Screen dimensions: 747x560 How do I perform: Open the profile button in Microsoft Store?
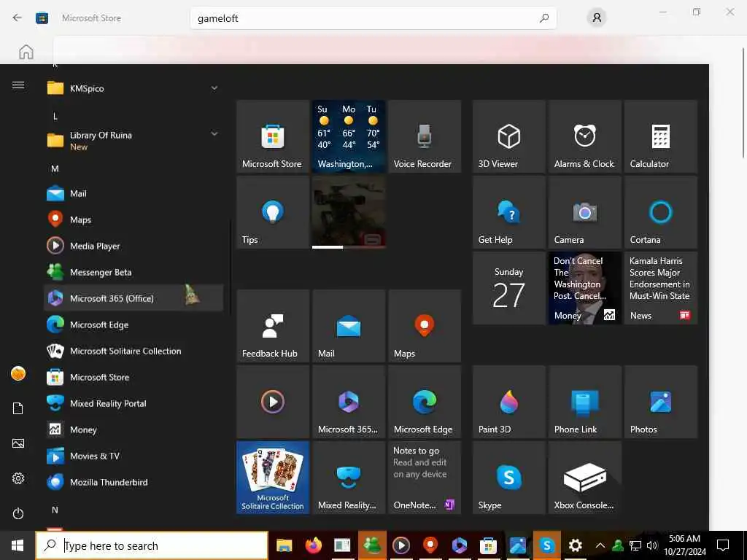[x=597, y=18]
